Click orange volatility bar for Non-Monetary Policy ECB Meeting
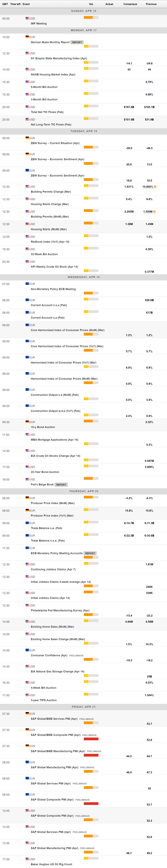Screen dimensions: 167x868 [88, 293]
